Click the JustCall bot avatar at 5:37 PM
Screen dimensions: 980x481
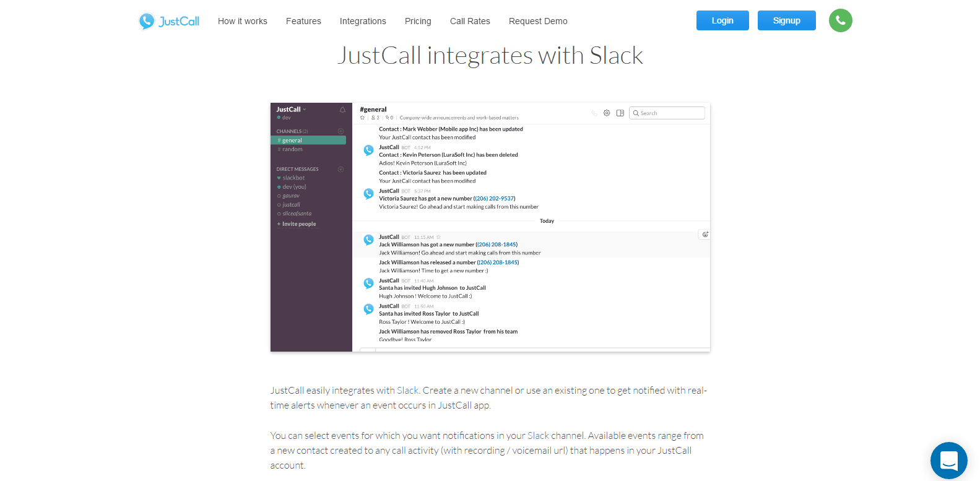click(368, 194)
